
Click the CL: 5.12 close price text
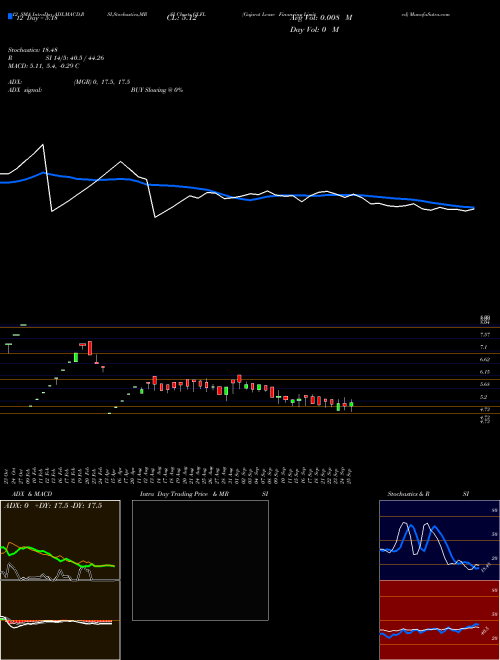[181, 17]
